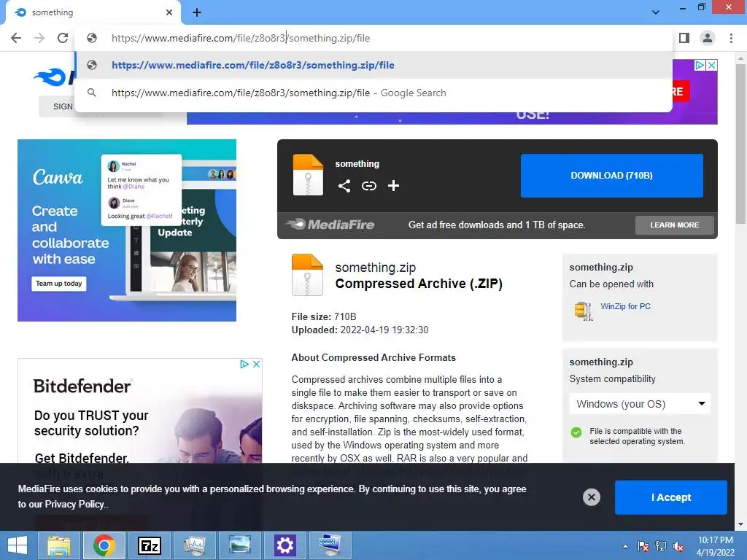
Task: Open the WinZip for PC link
Action: [x=625, y=306]
